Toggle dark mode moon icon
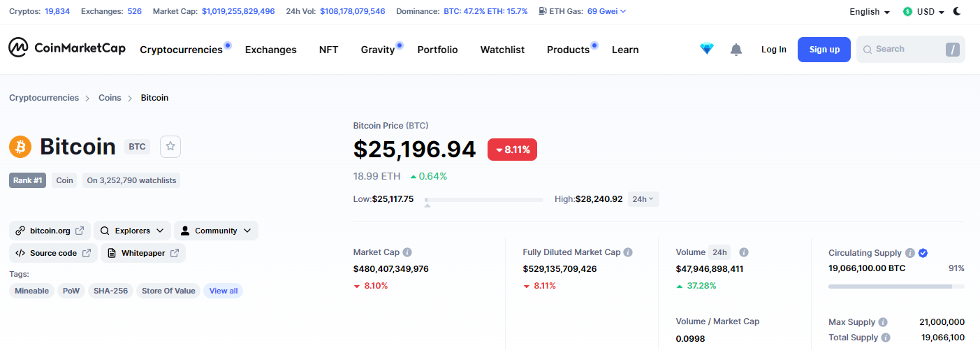The height and width of the screenshot is (362, 980). click(x=957, y=11)
